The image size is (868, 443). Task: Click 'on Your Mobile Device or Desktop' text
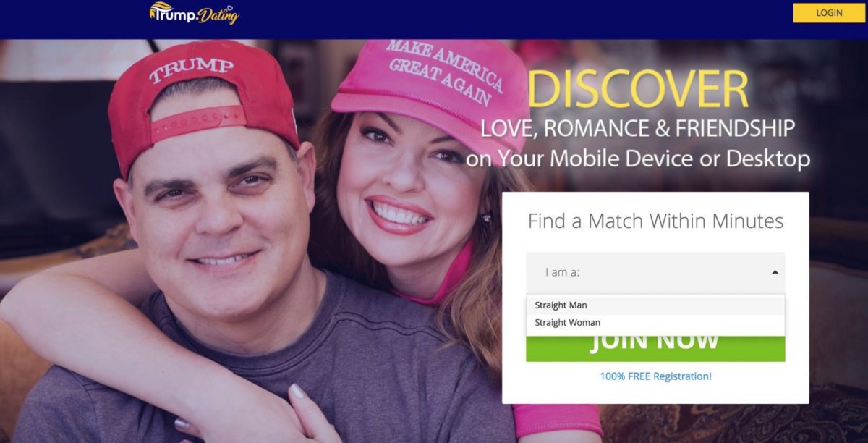(x=638, y=158)
